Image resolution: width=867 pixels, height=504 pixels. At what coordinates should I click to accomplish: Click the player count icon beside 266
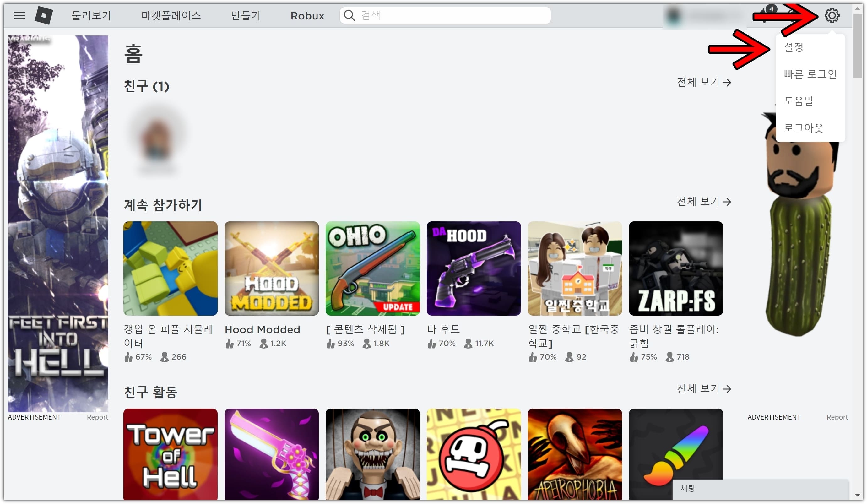(165, 357)
